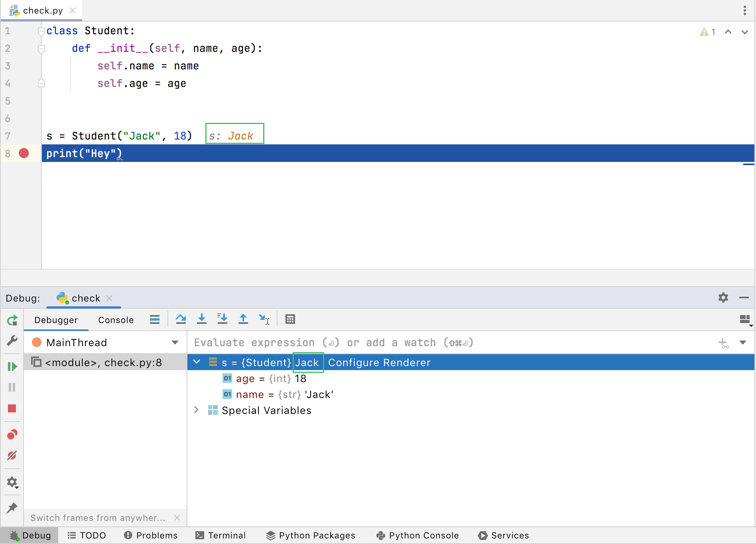Expand Special Variables
The width and height of the screenshot is (756, 544).
click(x=196, y=410)
